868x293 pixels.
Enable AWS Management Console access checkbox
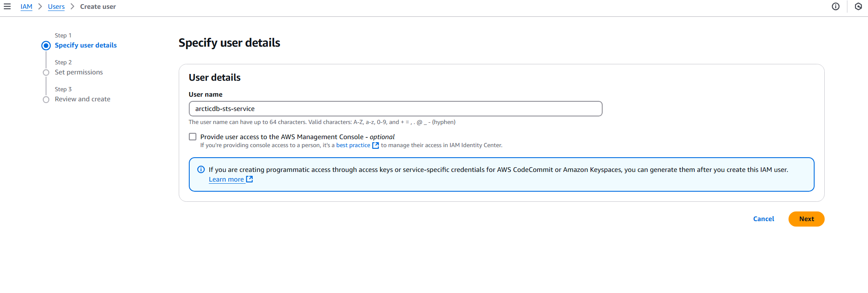[x=193, y=137]
